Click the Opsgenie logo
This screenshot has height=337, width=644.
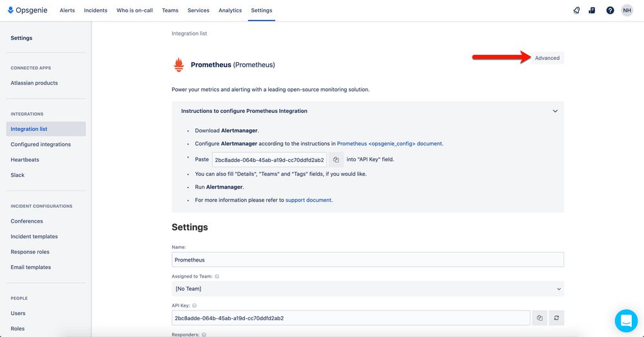pos(28,10)
